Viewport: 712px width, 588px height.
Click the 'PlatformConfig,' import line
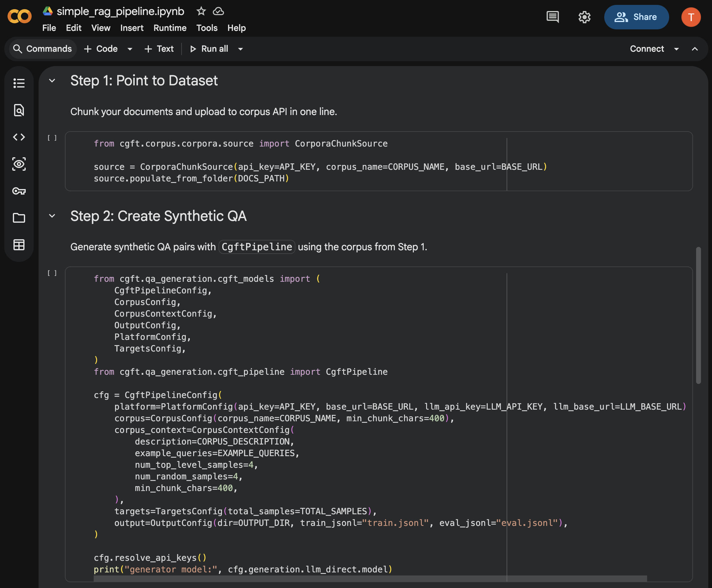[x=152, y=337]
